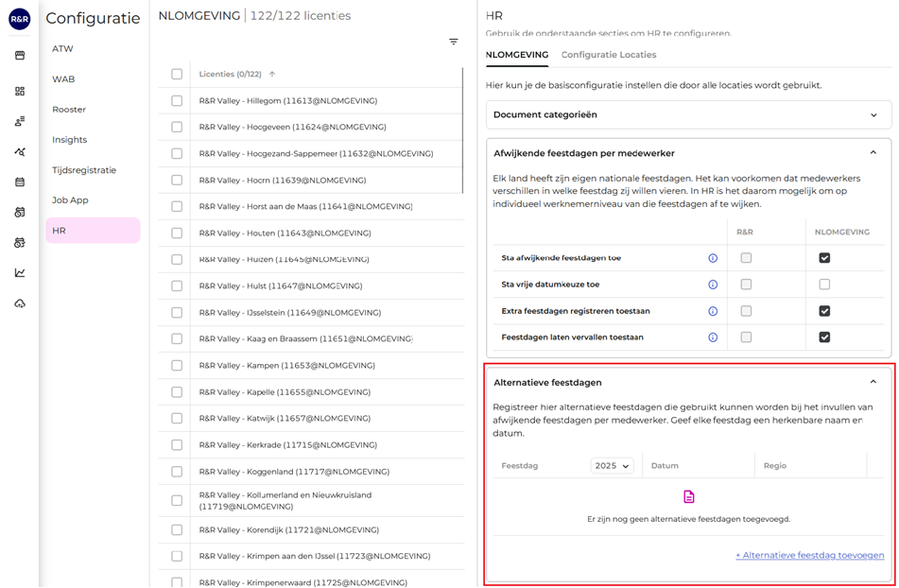899x588 pixels.
Task: Show info for Sta afwijkende feestdagen toe
Action: (713, 258)
